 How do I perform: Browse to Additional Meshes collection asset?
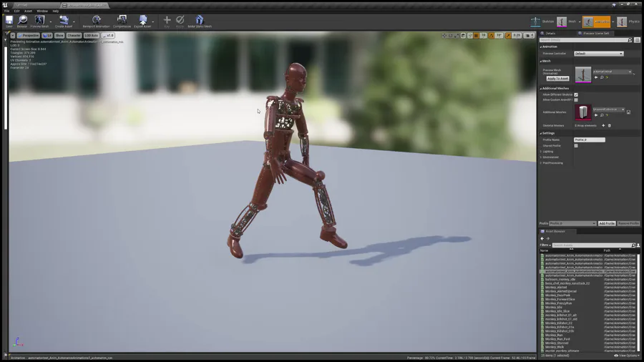tap(602, 115)
